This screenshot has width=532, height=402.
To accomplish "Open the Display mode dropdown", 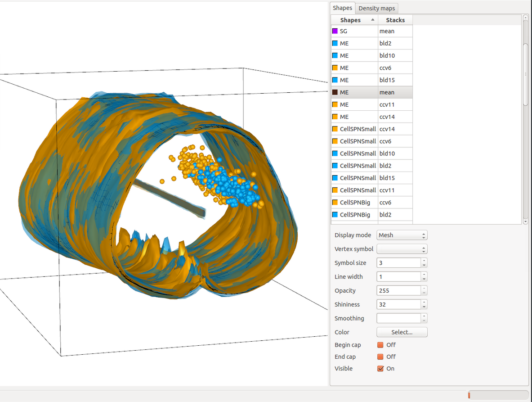I will [x=402, y=235].
